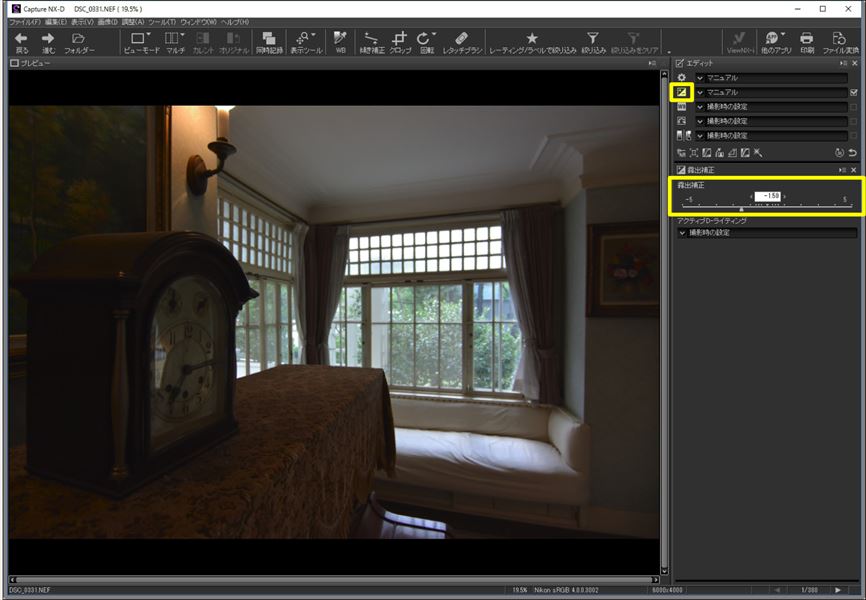The height and width of the screenshot is (600, 866).
Task: Open the 編集(E) menu
Action: [55, 22]
